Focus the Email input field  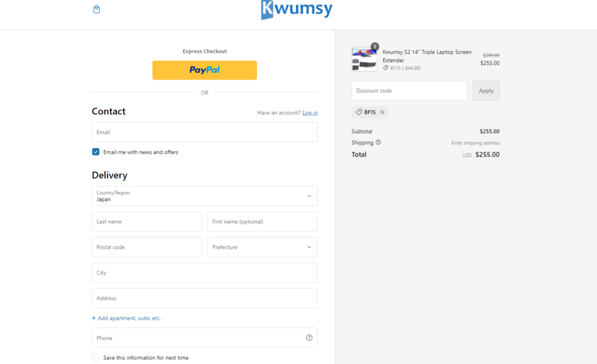[204, 132]
